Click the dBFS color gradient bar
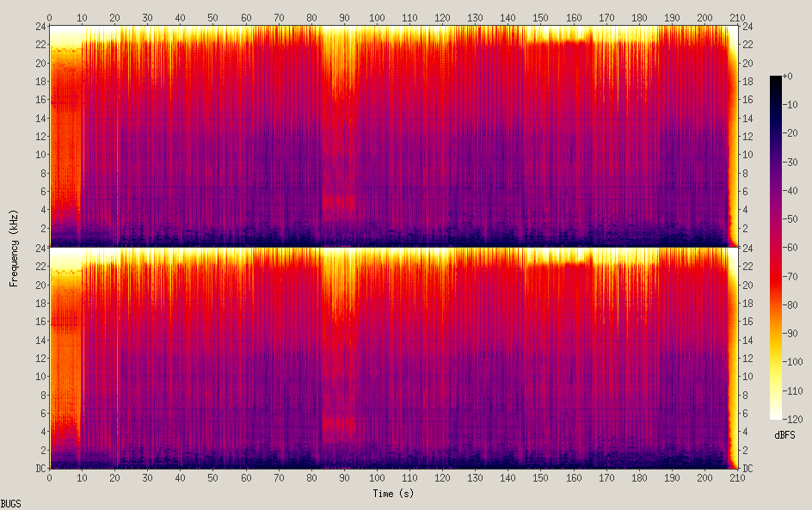This screenshot has height=510, width=812. click(x=776, y=248)
